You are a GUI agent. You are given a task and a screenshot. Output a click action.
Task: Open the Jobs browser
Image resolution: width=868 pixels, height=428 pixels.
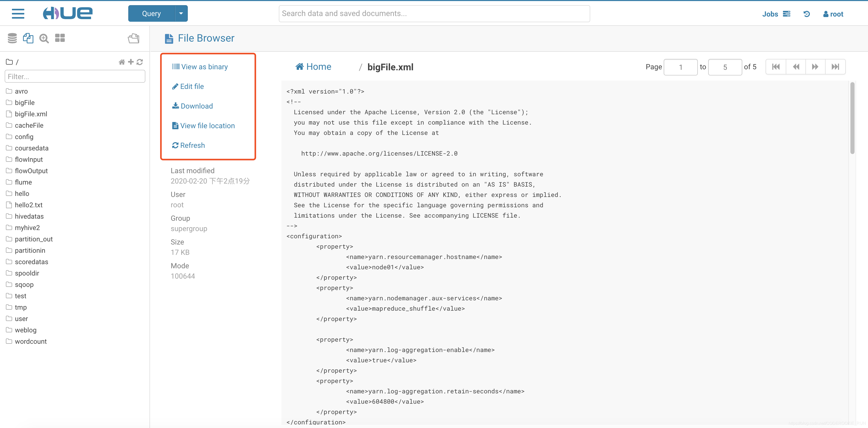pyautogui.click(x=776, y=14)
